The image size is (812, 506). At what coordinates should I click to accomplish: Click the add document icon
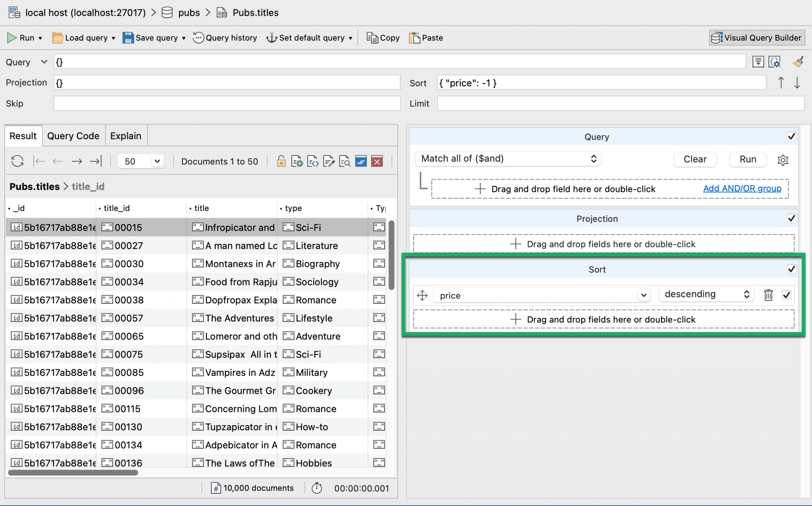(x=297, y=161)
